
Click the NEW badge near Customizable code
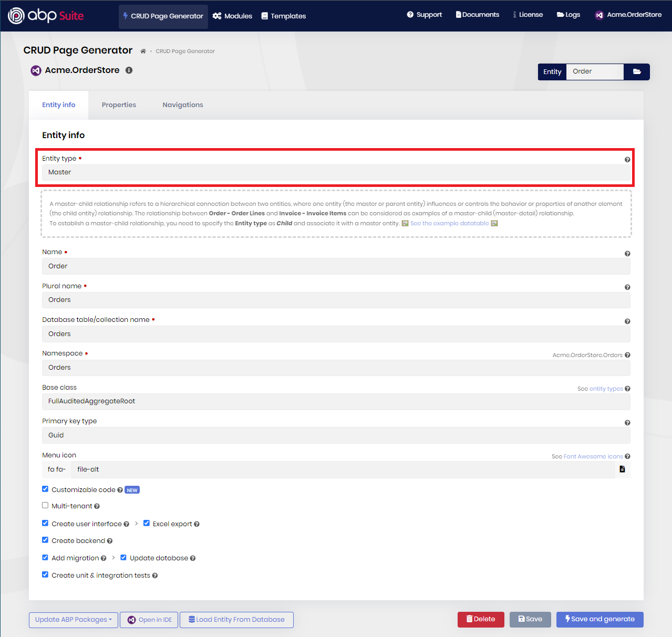132,490
